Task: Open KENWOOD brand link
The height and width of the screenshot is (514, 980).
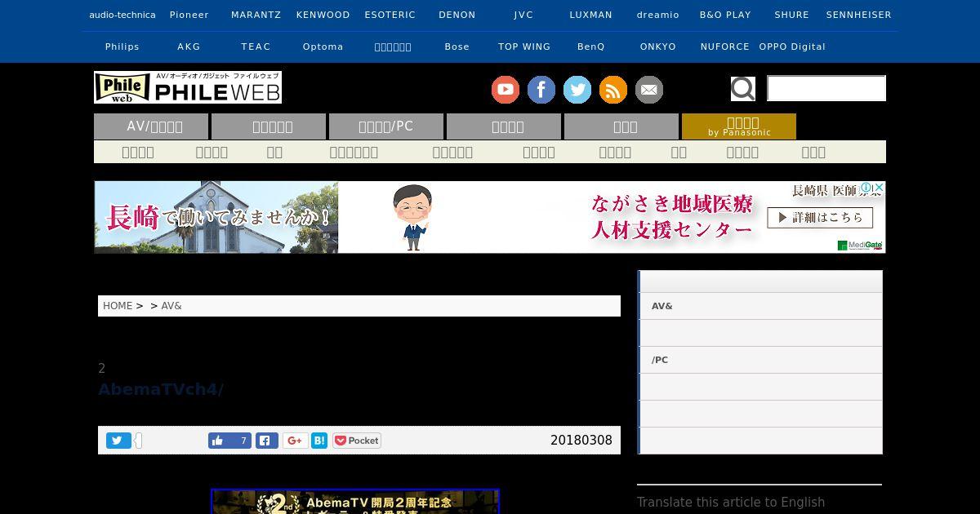Action: [x=323, y=15]
